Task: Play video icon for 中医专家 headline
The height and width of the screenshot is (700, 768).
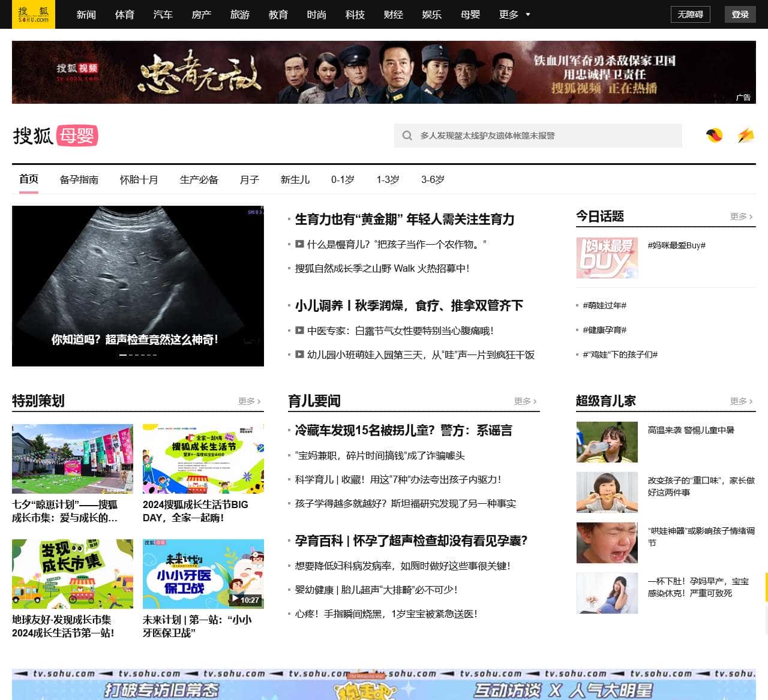Action: coord(299,331)
